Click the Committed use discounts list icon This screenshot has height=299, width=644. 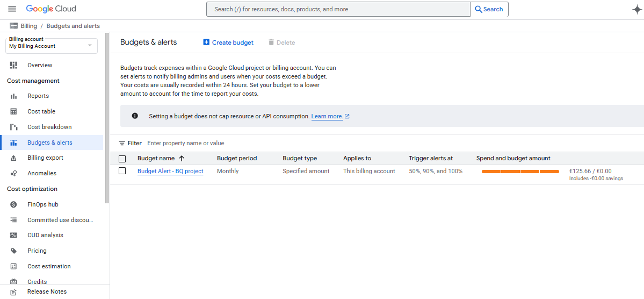[13, 220]
